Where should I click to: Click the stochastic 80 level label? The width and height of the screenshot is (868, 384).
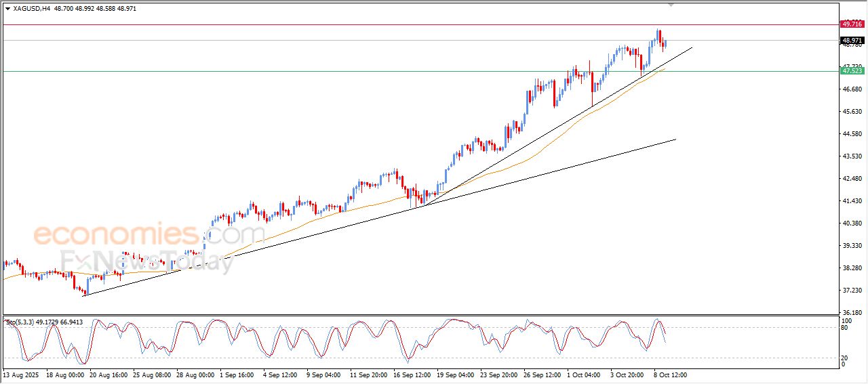(846, 328)
